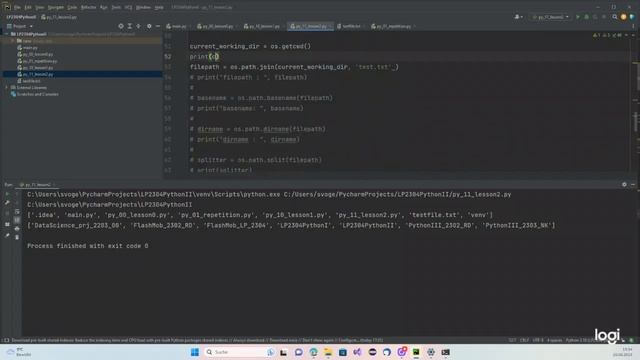Viewport: 640px width, 360px height.
Task: Open Chat app in Windows taskbar
Action: pyautogui.click(x=298, y=352)
